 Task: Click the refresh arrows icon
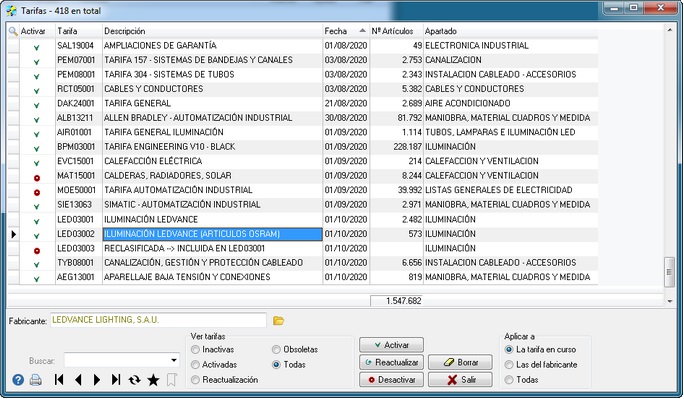click(134, 380)
